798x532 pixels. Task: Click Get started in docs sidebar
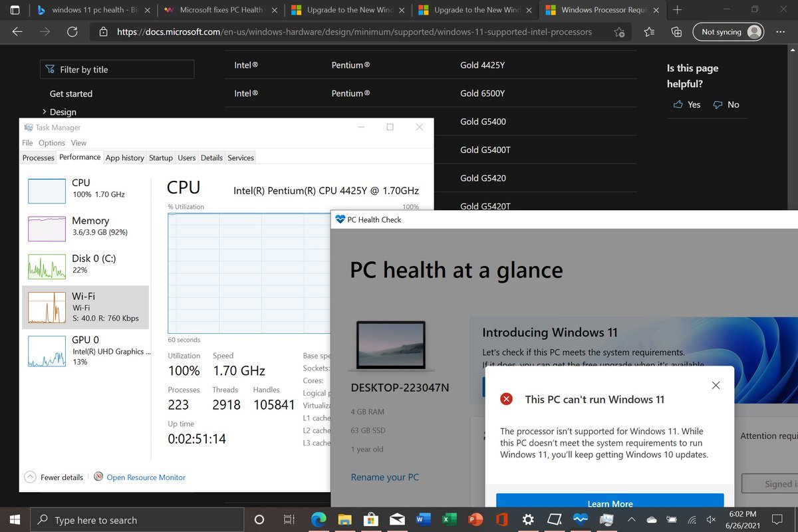pyautogui.click(x=71, y=94)
